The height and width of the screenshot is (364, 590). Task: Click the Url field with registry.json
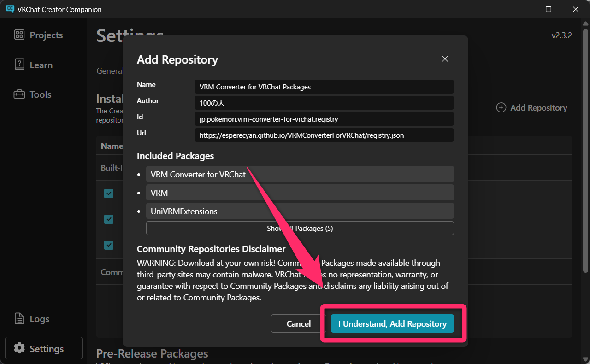point(324,135)
